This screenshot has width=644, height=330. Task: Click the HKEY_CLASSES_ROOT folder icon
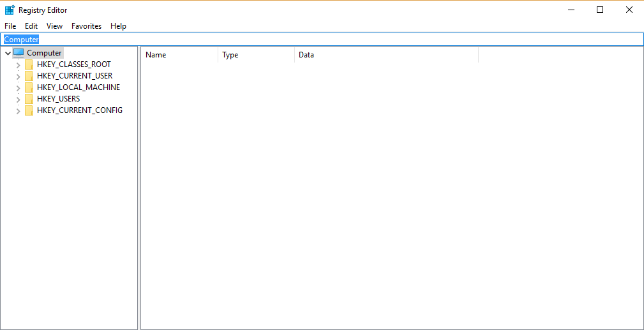29,64
